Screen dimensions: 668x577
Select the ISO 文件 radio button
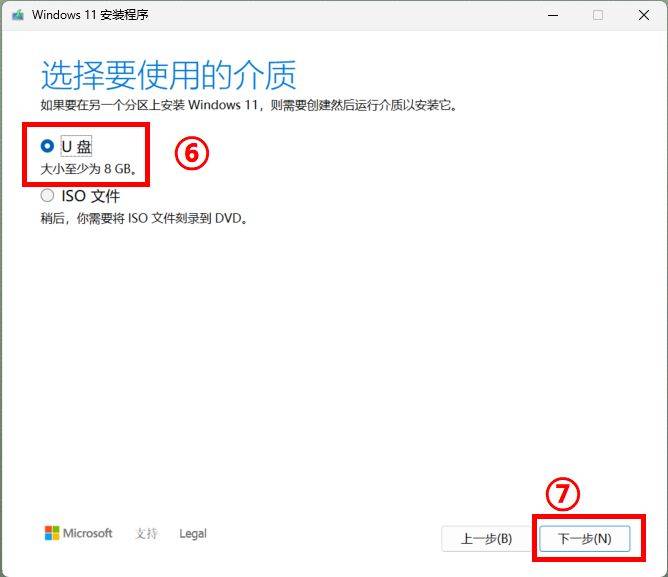coord(47,196)
